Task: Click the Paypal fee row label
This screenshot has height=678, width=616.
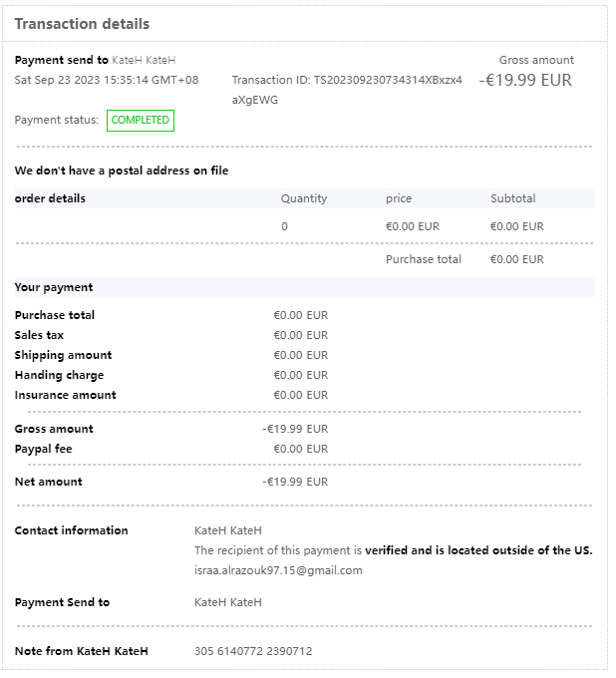Action: pos(43,449)
